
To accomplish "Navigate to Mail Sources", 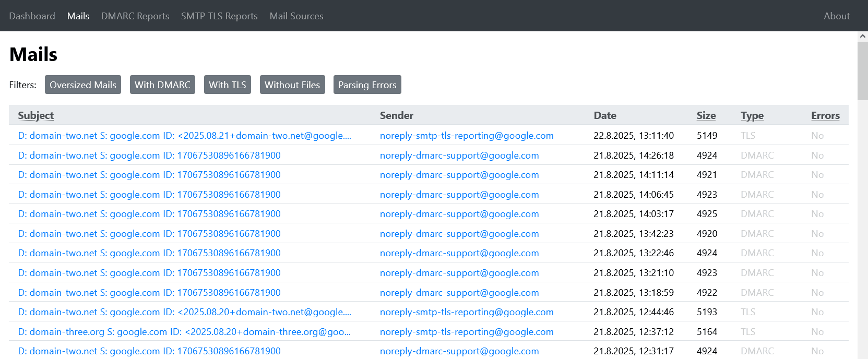I will pyautogui.click(x=296, y=16).
